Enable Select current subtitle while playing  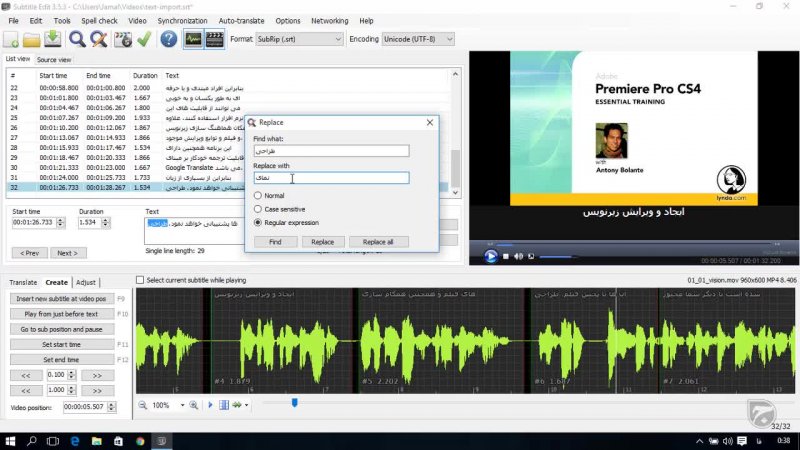point(140,281)
